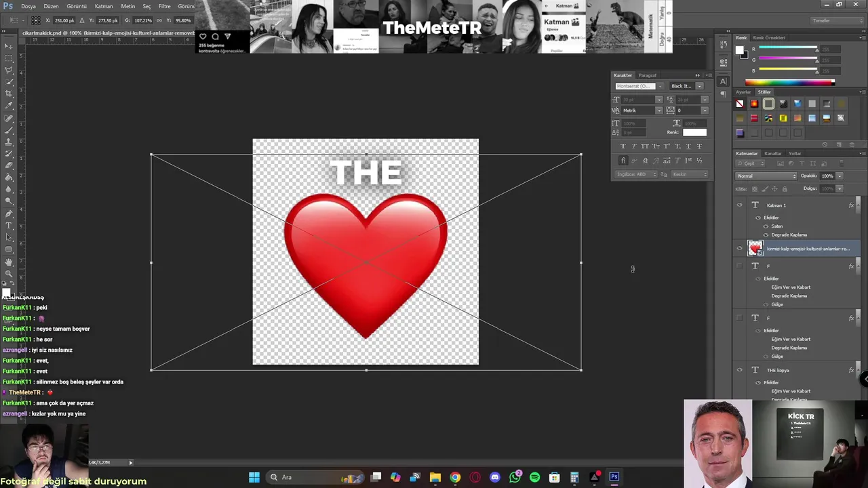Select the Move tool
The height and width of the screenshot is (488, 868).
pos(9,46)
